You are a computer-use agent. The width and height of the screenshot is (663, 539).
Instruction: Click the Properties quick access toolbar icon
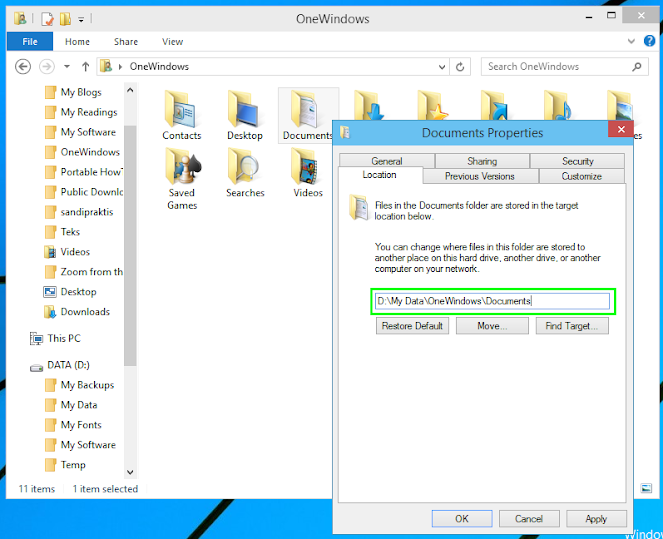pos(47,19)
